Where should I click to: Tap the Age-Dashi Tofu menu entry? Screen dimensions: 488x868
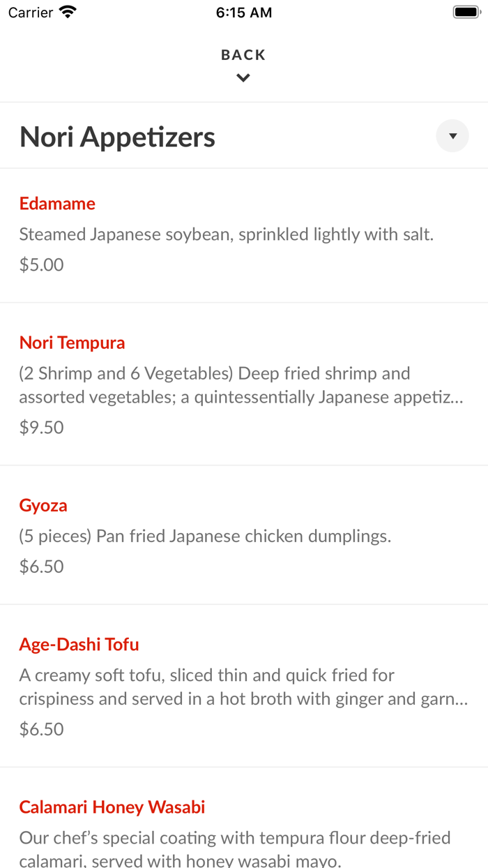[x=79, y=644]
